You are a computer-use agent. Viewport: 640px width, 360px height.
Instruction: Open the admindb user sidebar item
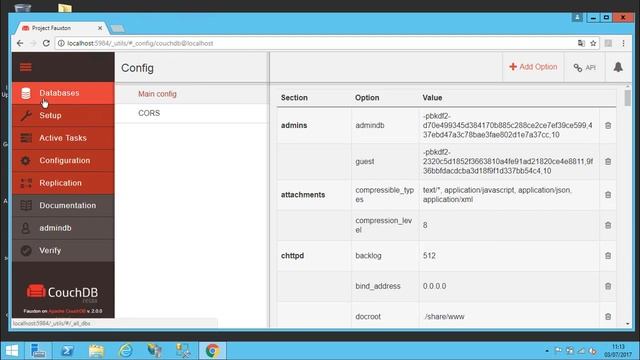63,228
